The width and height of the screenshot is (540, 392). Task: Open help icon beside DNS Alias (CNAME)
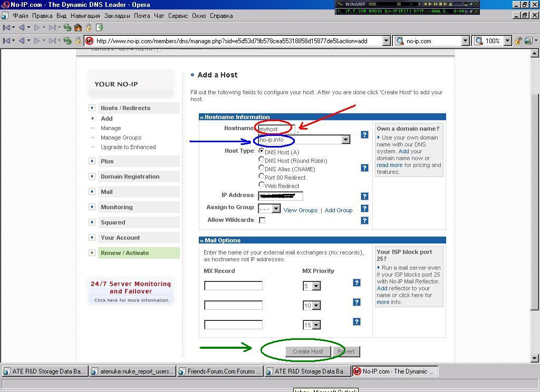pos(365,168)
